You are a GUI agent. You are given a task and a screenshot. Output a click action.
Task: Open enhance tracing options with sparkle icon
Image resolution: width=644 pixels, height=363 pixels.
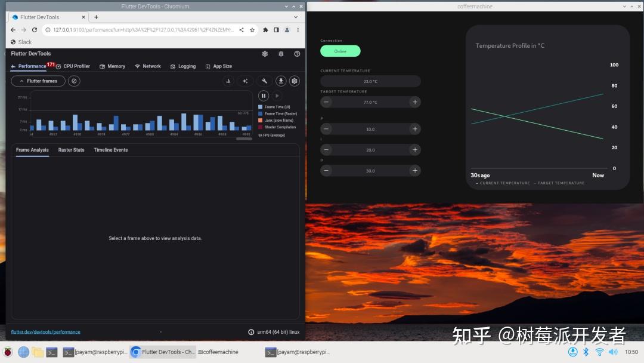point(246,81)
